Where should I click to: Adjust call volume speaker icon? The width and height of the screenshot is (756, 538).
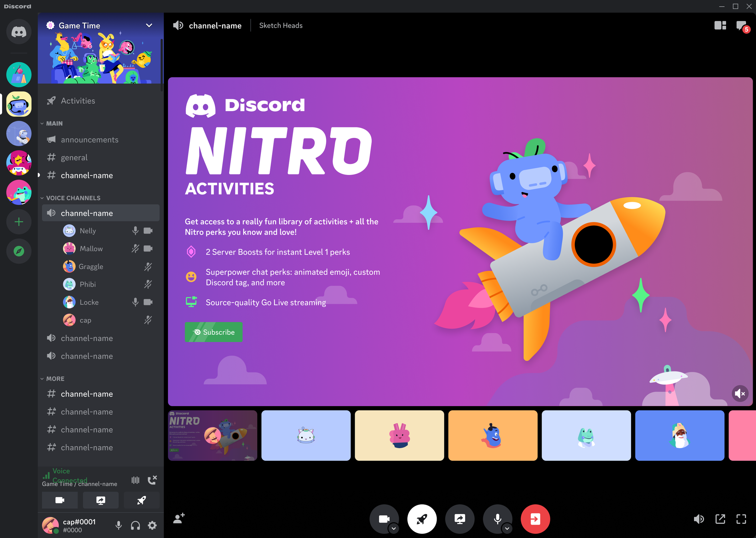[x=699, y=519]
